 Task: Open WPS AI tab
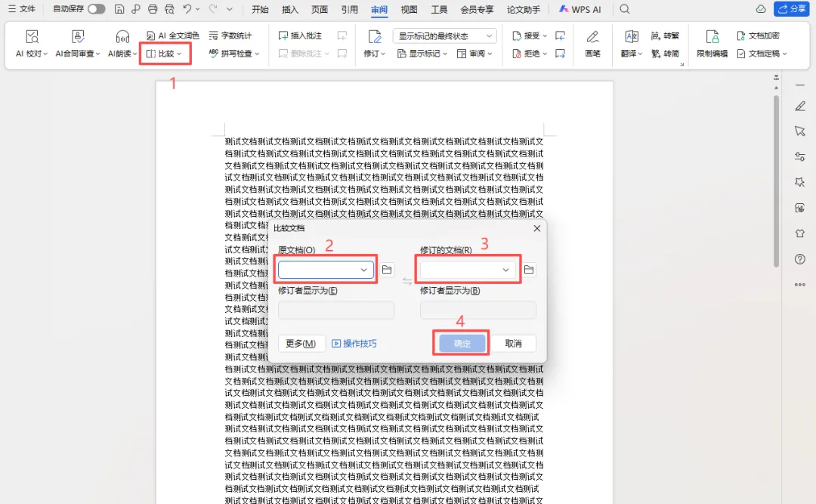pos(580,9)
